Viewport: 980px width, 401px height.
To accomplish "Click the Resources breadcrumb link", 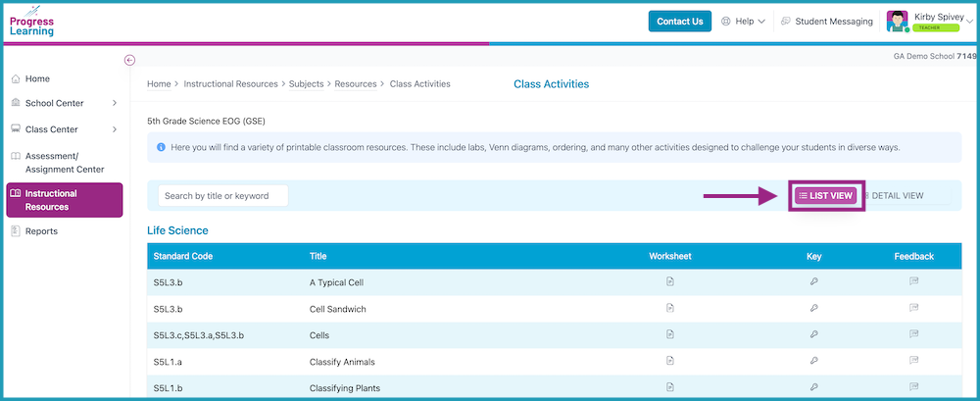I will pyautogui.click(x=356, y=84).
